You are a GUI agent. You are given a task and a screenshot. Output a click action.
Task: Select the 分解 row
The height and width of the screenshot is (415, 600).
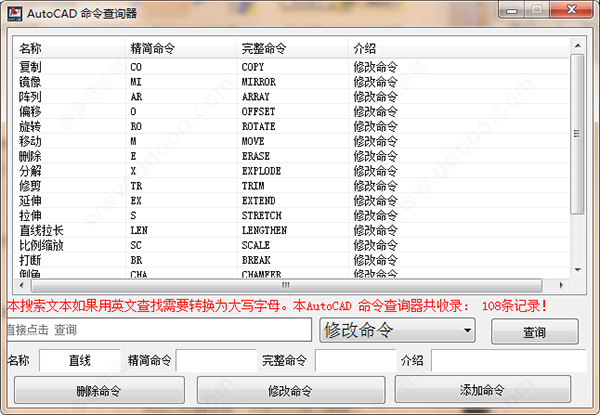291,171
